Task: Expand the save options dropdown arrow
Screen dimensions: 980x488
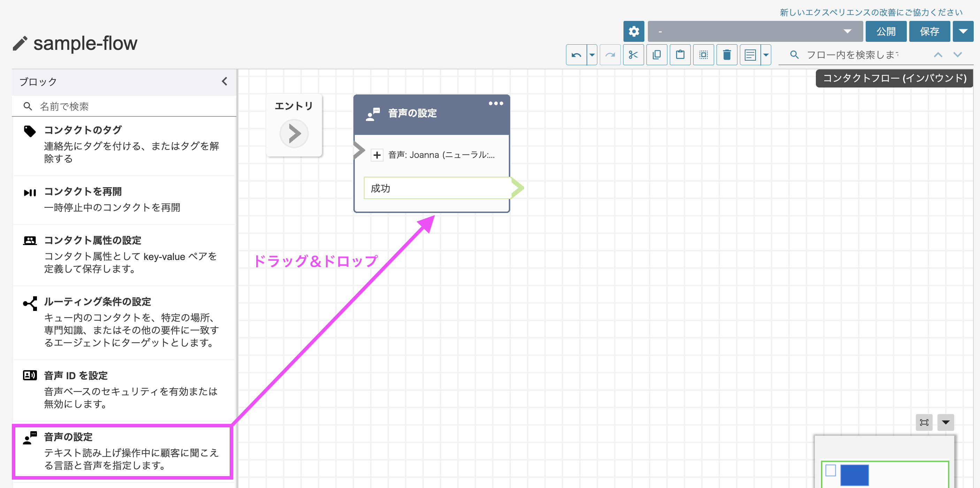Action: [963, 31]
